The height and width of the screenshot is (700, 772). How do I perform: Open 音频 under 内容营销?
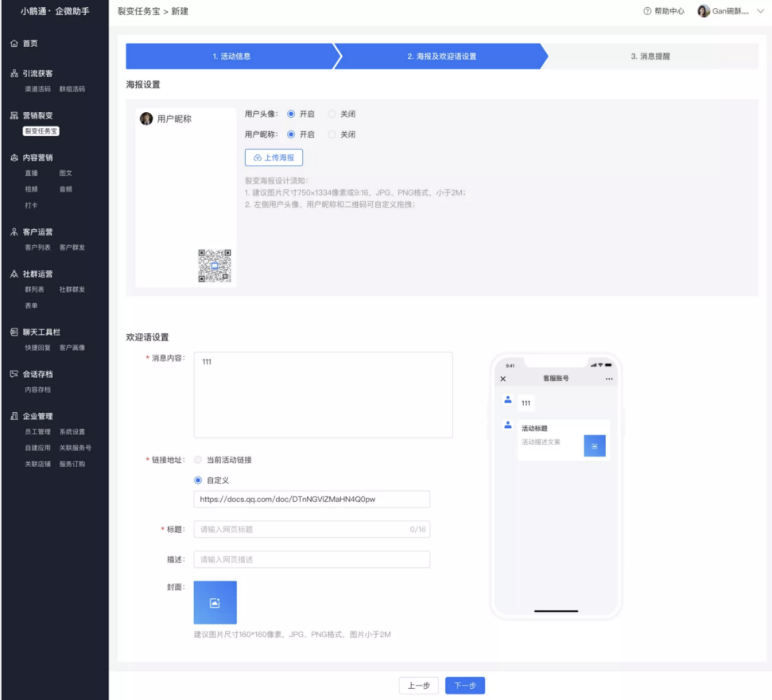tap(66, 189)
